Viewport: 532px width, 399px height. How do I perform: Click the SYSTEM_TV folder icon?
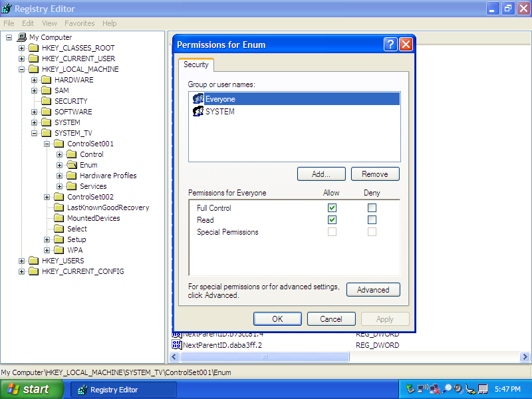pos(46,133)
